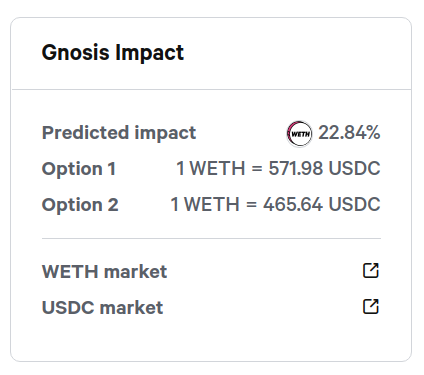Click the equals sign in Option 2
The height and width of the screenshot is (375, 424).
tap(251, 205)
